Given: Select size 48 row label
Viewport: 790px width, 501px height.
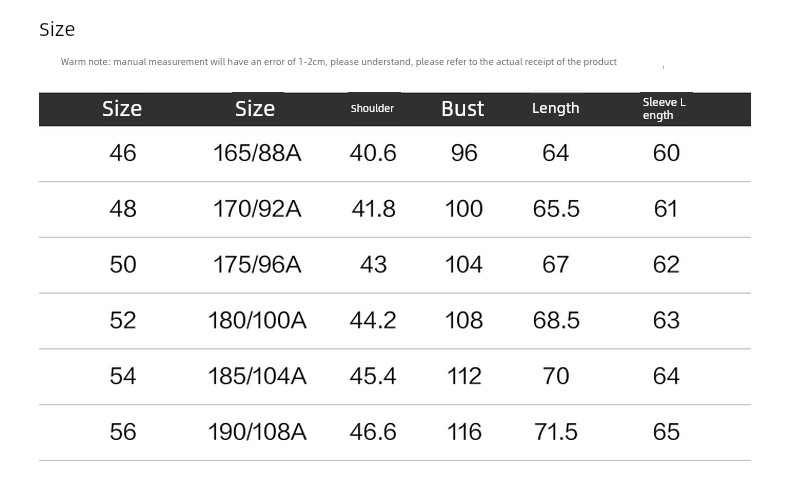Looking at the screenshot, I should click(122, 209).
